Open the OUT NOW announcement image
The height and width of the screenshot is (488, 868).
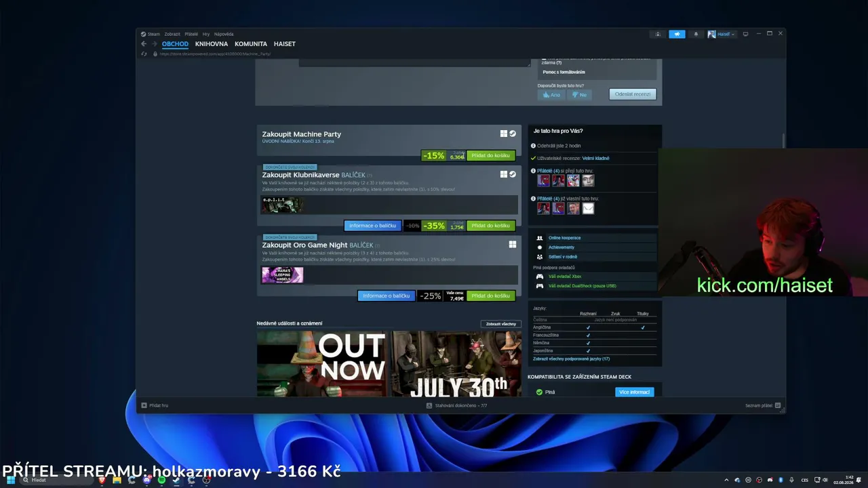coord(321,364)
